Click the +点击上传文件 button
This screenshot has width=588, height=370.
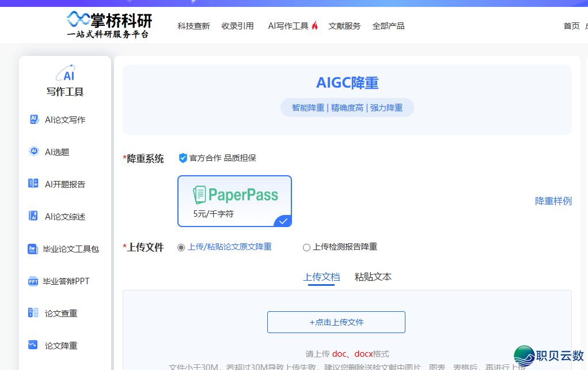click(336, 322)
